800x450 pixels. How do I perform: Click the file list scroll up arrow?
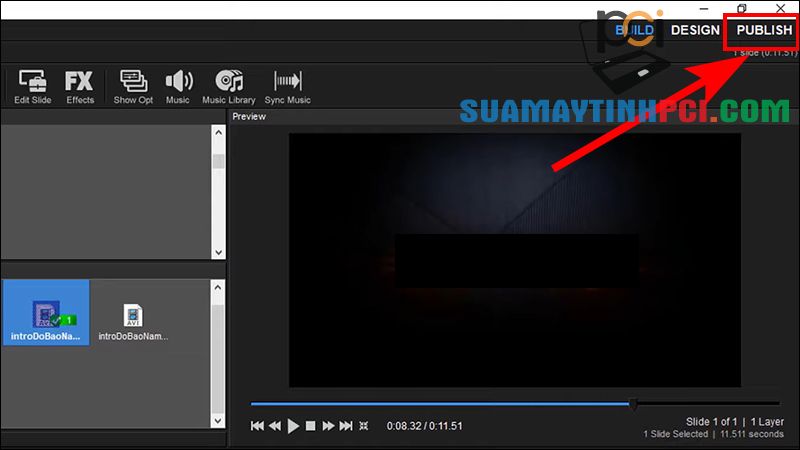click(218, 287)
